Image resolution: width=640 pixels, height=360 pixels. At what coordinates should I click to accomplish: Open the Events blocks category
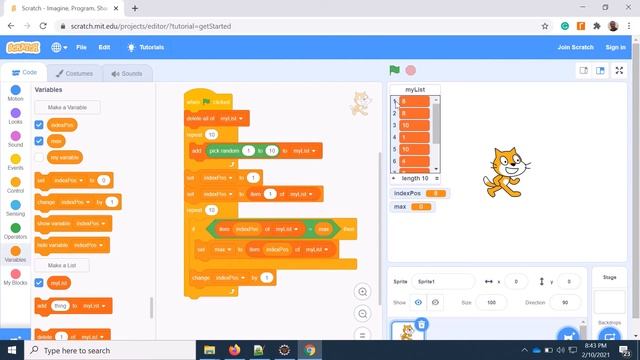tap(16, 162)
